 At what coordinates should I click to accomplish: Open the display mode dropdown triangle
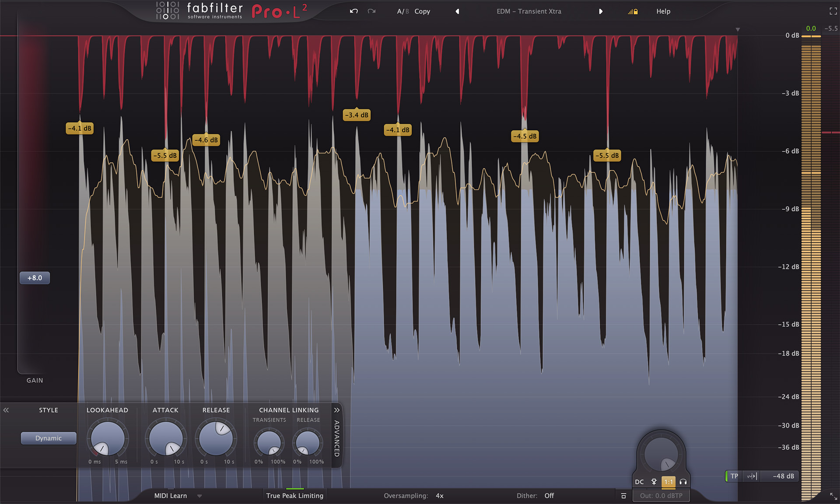click(738, 30)
